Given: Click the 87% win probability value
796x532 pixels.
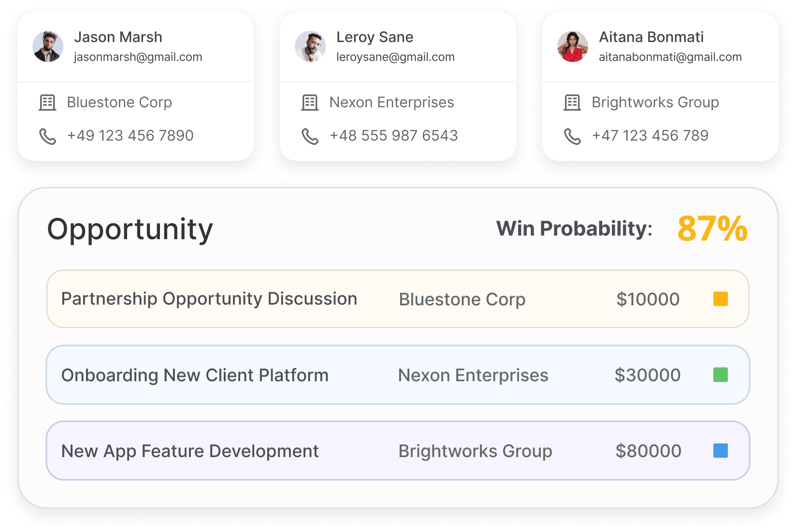Looking at the screenshot, I should (x=712, y=229).
